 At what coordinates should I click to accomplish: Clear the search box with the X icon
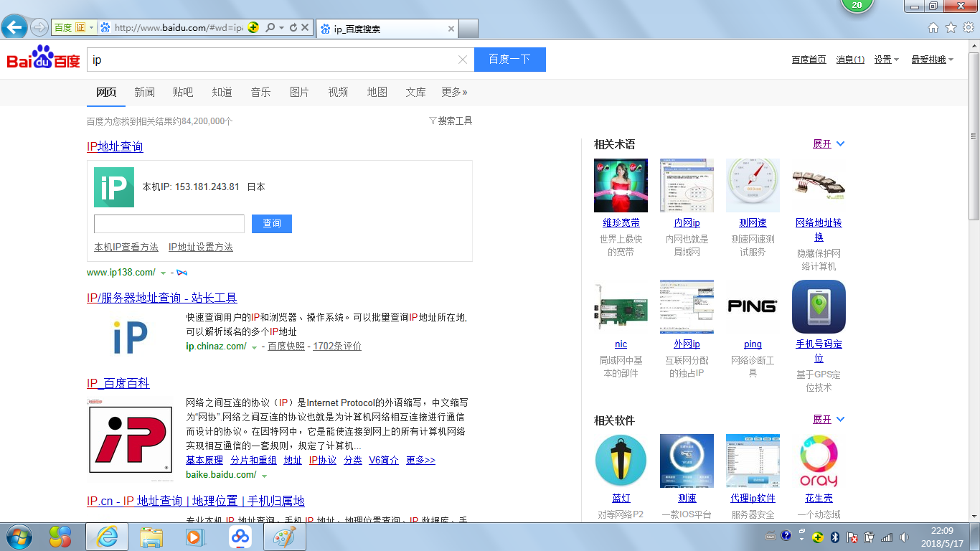click(462, 60)
